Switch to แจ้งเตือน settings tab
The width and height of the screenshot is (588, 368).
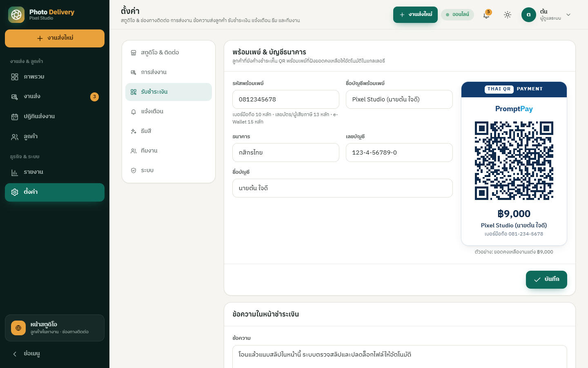(x=169, y=112)
